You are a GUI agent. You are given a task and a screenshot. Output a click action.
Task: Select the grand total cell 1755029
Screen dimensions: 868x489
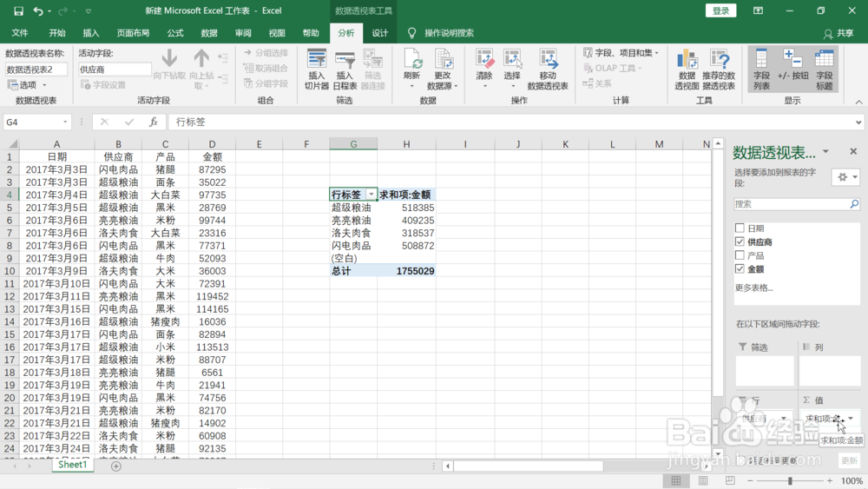(x=406, y=271)
